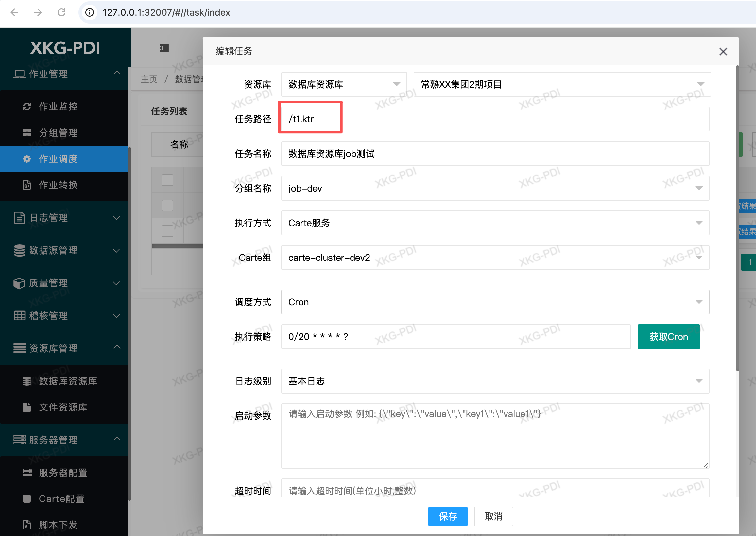Open the 分组名称 job-dev dropdown

[699, 188]
